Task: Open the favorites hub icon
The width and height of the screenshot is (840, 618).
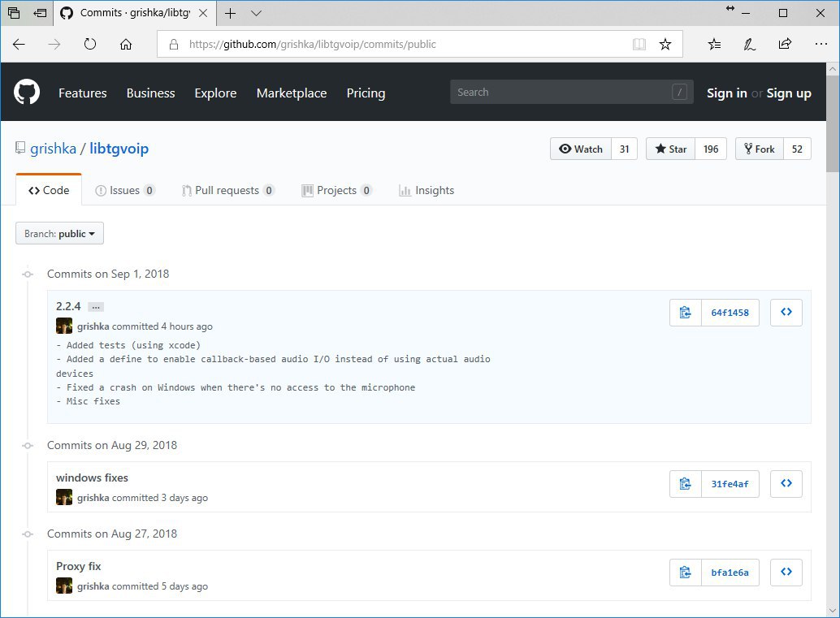Action: tap(714, 44)
